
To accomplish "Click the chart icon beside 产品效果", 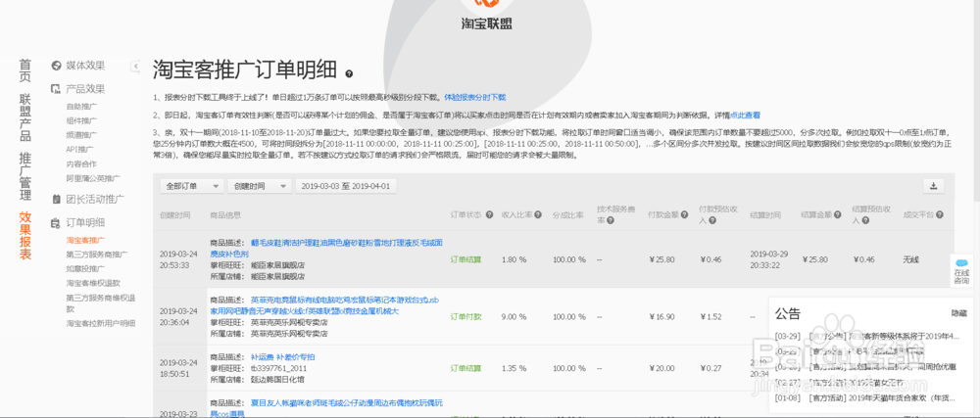I will coord(56,89).
